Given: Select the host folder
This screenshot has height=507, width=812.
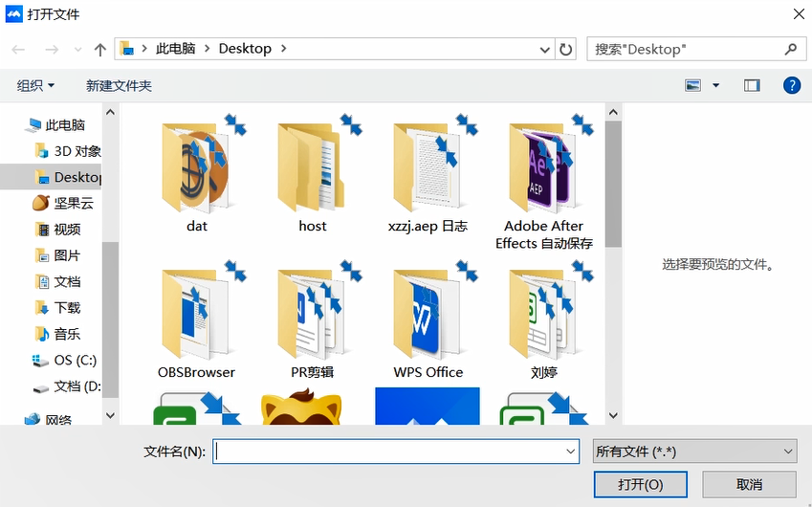Looking at the screenshot, I should click(313, 174).
